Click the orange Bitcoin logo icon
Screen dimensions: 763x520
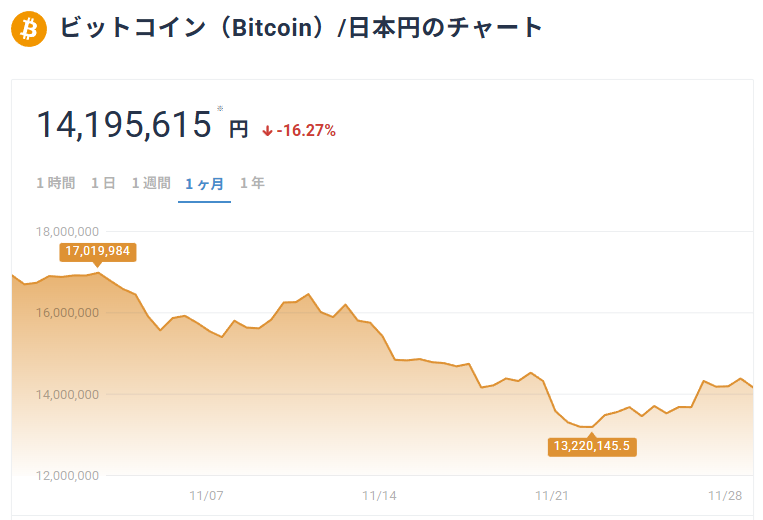point(29,29)
